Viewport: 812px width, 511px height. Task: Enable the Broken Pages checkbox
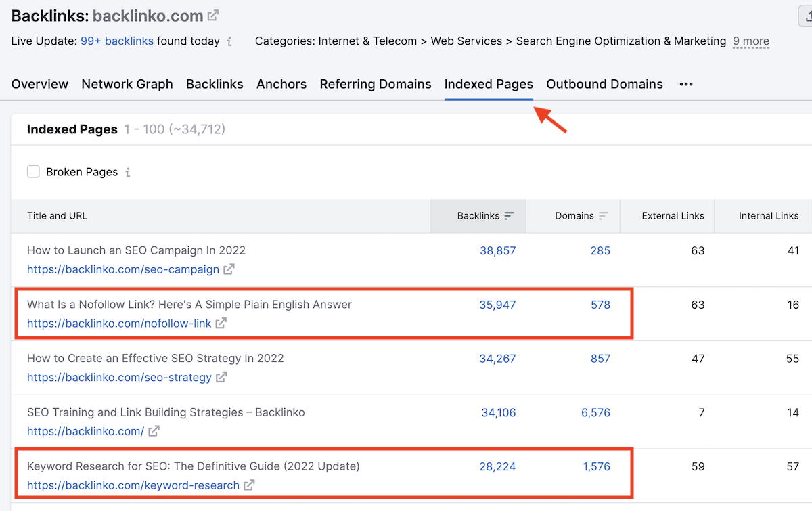(33, 172)
